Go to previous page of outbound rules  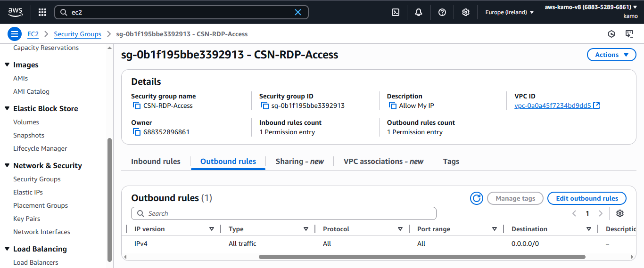click(x=574, y=213)
